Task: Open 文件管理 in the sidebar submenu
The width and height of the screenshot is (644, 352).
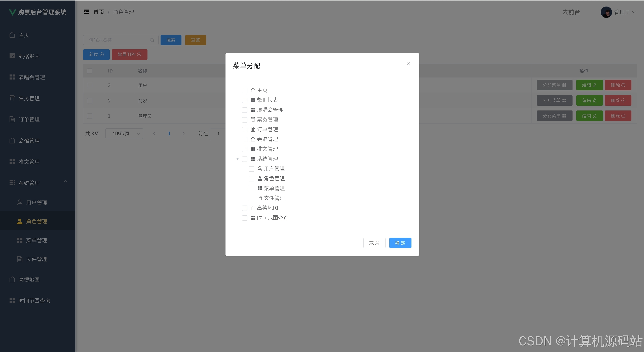Action: point(37,259)
